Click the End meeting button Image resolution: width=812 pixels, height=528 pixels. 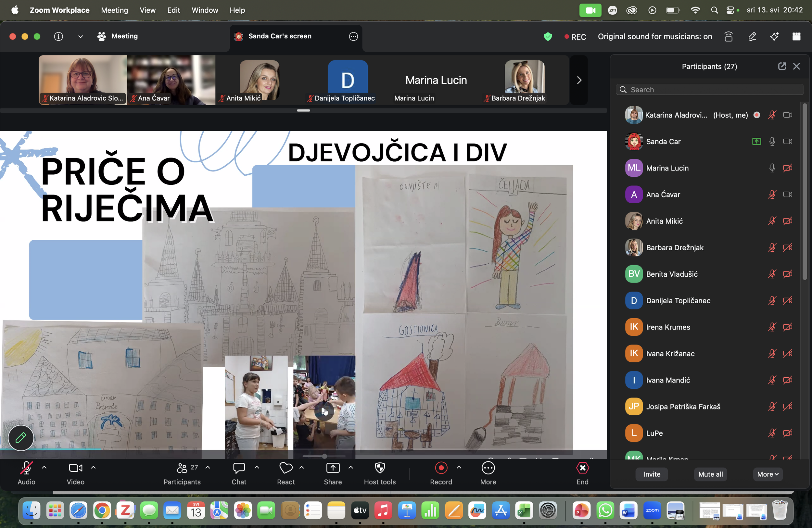tap(582, 473)
